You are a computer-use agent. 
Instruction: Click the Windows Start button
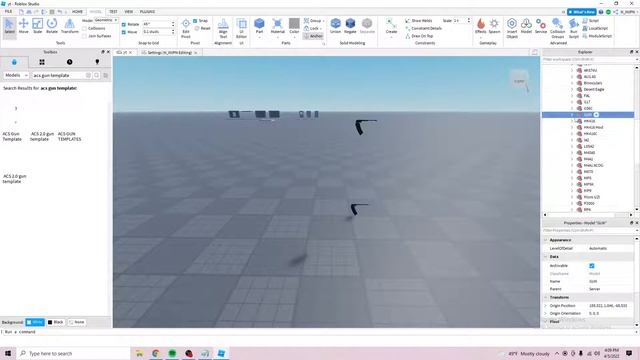click(x=8, y=353)
